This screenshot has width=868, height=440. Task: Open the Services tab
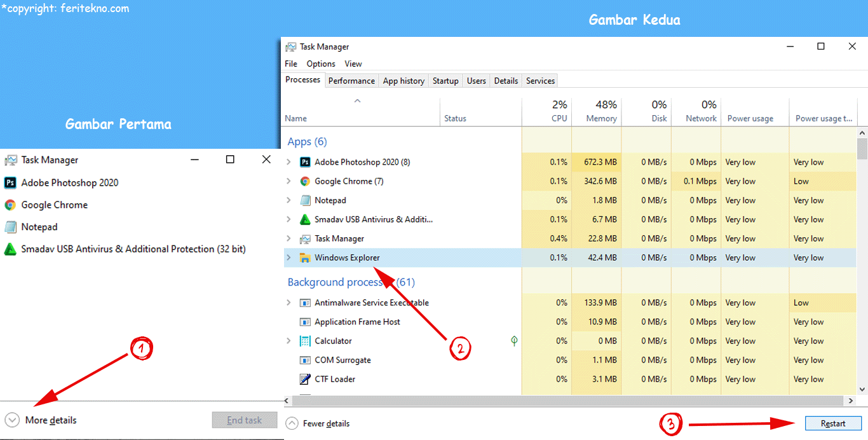(541, 81)
